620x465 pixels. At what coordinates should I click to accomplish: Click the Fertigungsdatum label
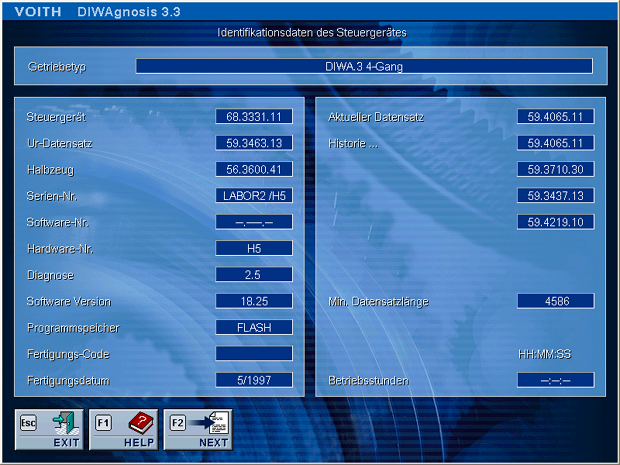tap(68, 381)
